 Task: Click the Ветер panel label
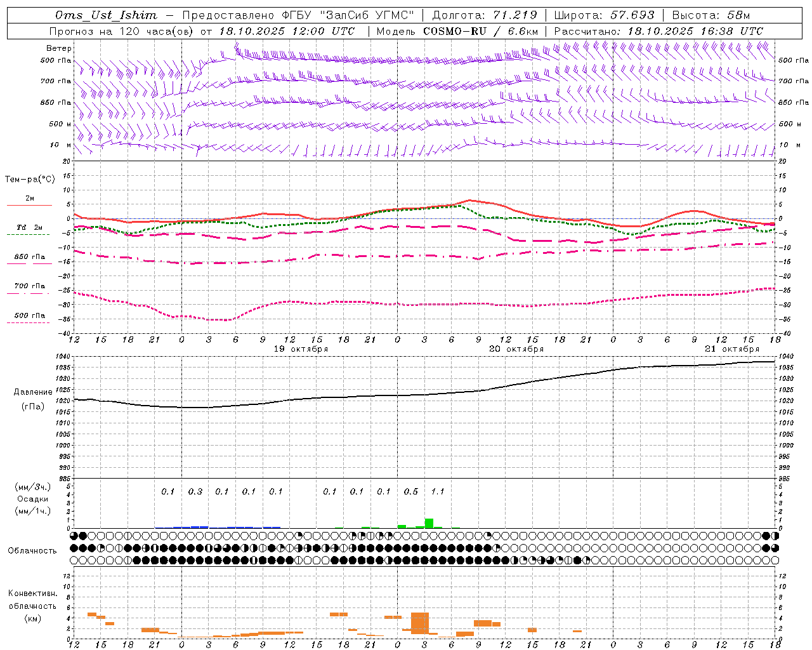click(x=59, y=48)
